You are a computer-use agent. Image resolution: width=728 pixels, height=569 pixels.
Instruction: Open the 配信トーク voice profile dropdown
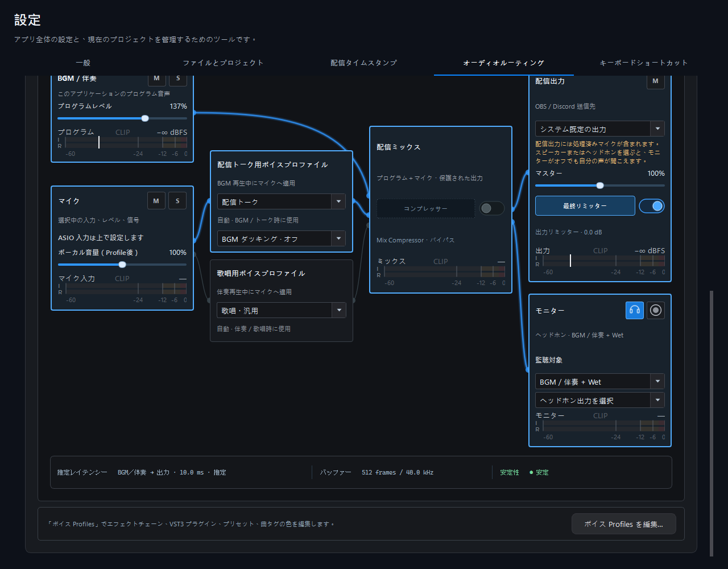(282, 201)
